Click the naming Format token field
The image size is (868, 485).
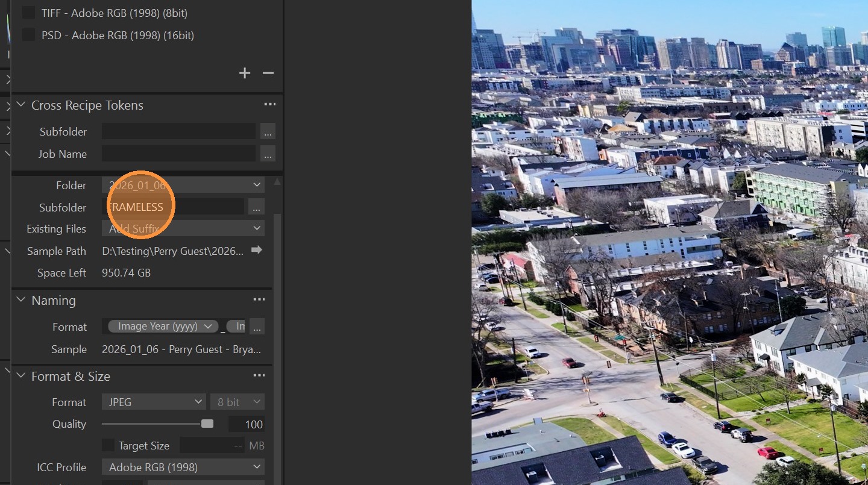[x=174, y=327]
